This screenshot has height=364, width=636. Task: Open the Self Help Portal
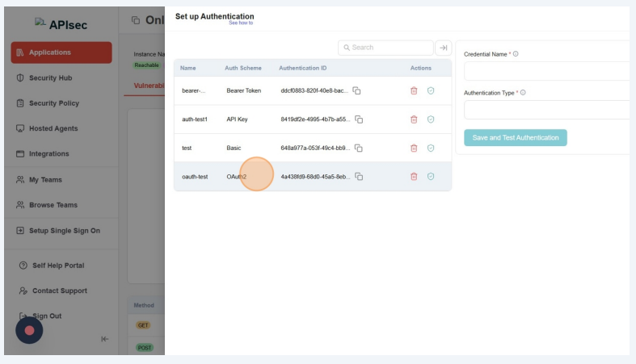58,266
